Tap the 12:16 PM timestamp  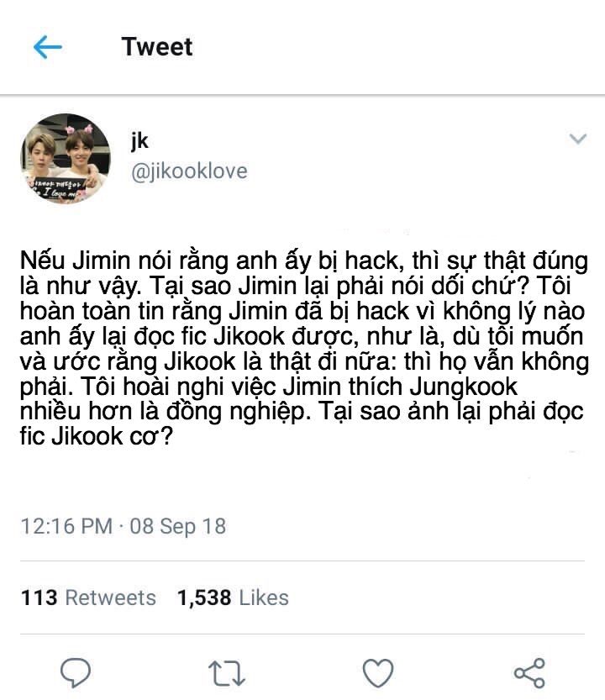point(66,526)
